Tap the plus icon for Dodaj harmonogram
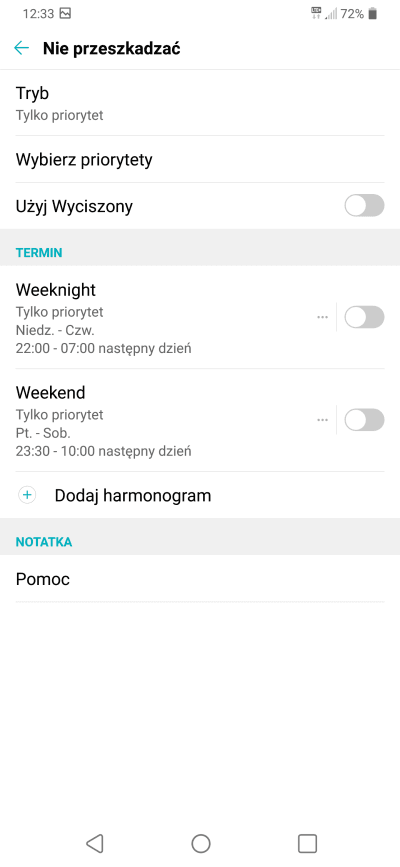Image resolution: width=400 pixels, height=867 pixels. (x=27, y=495)
